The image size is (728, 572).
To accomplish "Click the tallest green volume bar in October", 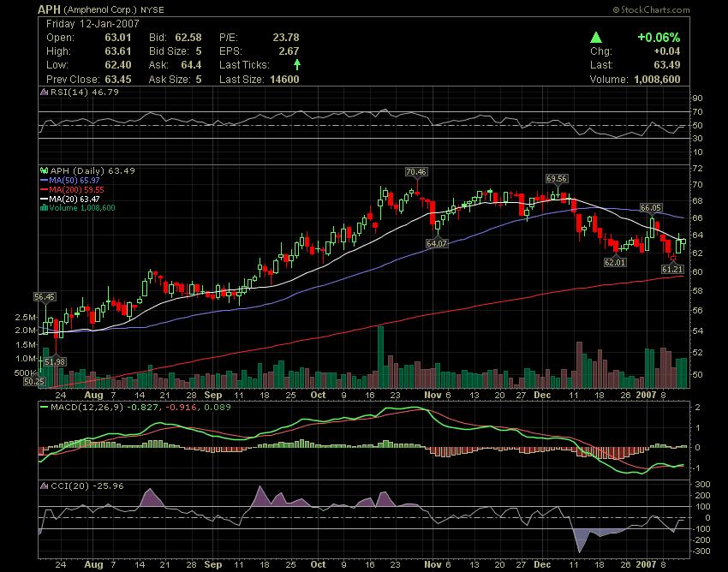I will coord(381,357).
